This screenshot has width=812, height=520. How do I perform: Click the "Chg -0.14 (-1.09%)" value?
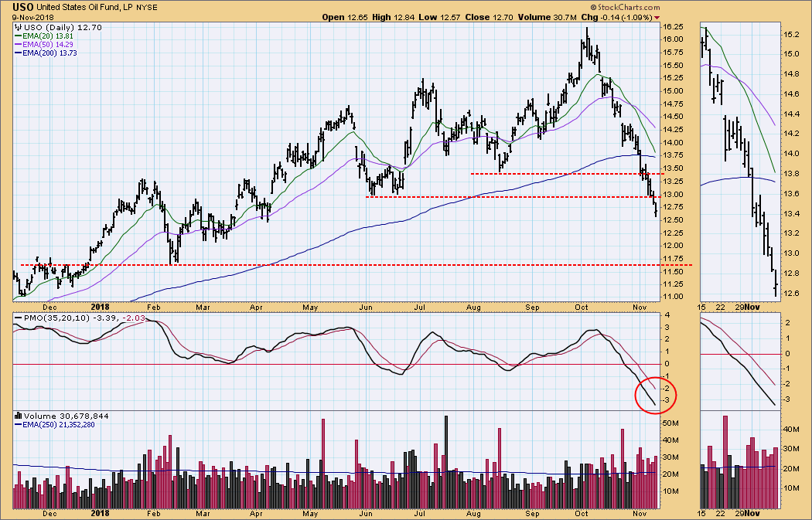click(x=616, y=17)
